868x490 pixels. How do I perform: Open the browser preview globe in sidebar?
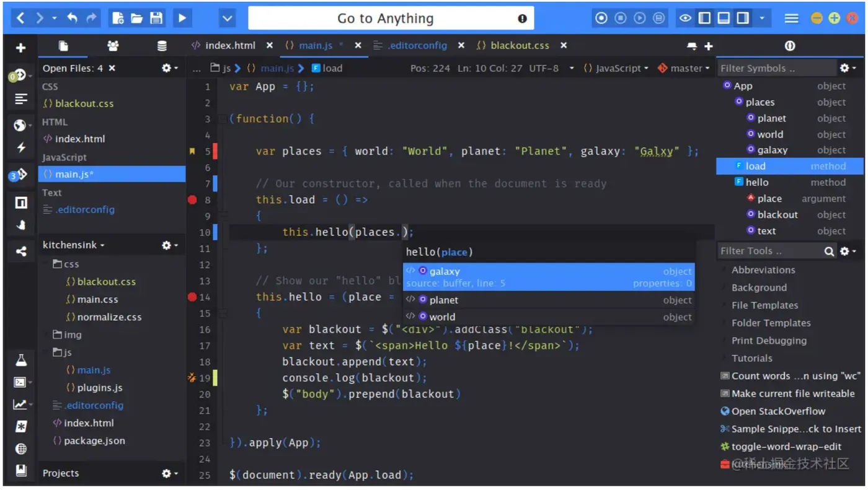tap(19, 125)
